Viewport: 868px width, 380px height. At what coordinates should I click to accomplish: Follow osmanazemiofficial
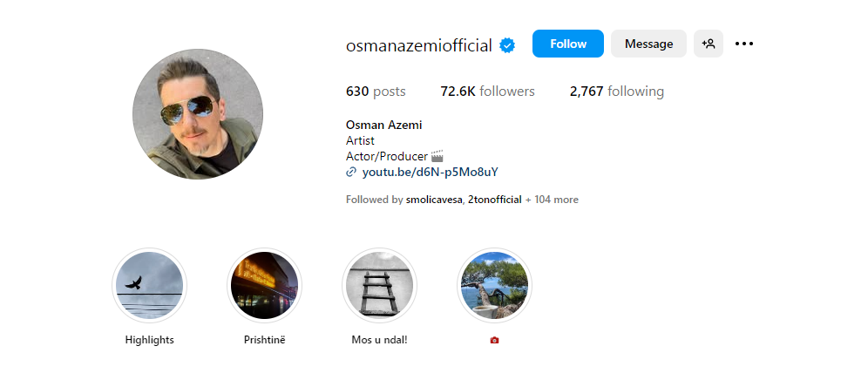coord(568,44)
